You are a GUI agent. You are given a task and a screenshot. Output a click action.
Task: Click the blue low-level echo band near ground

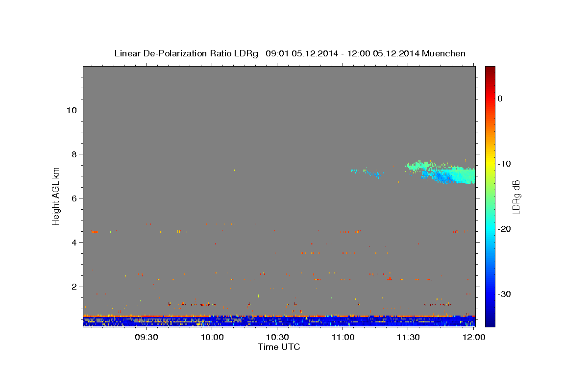tap(279, 321)
